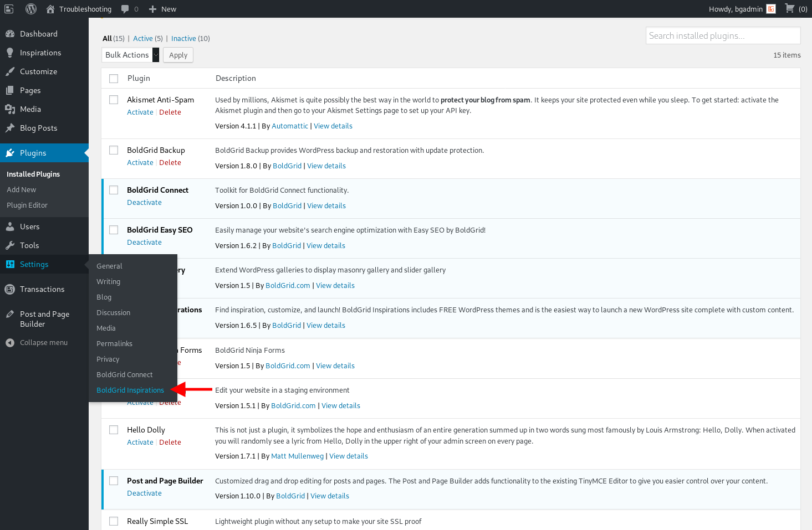This screenshot has height=530, width=812.
Task: Open the Troubleshooting site home icon
Action: point(50,9)
